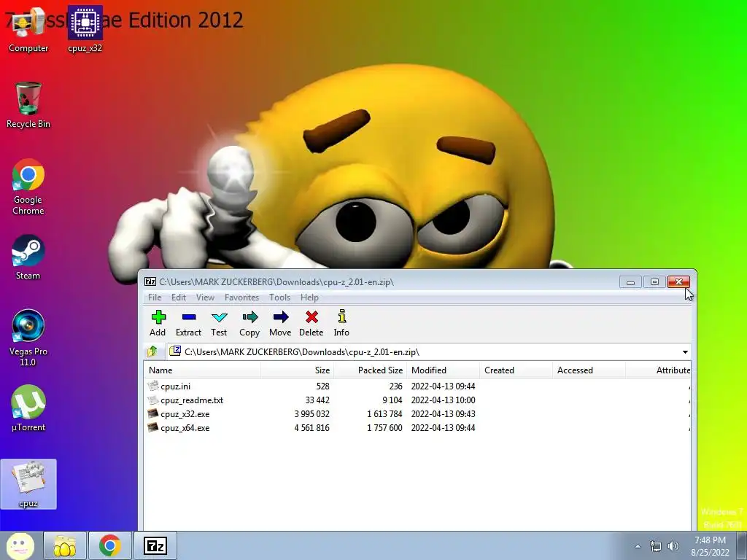Viewport: 747px width, 560px height.
Task: Select the cpuz folder desktop icon
Action: 28,484
